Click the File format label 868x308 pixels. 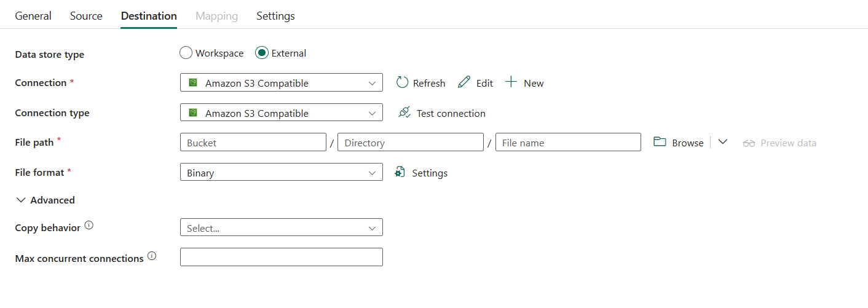39,172
